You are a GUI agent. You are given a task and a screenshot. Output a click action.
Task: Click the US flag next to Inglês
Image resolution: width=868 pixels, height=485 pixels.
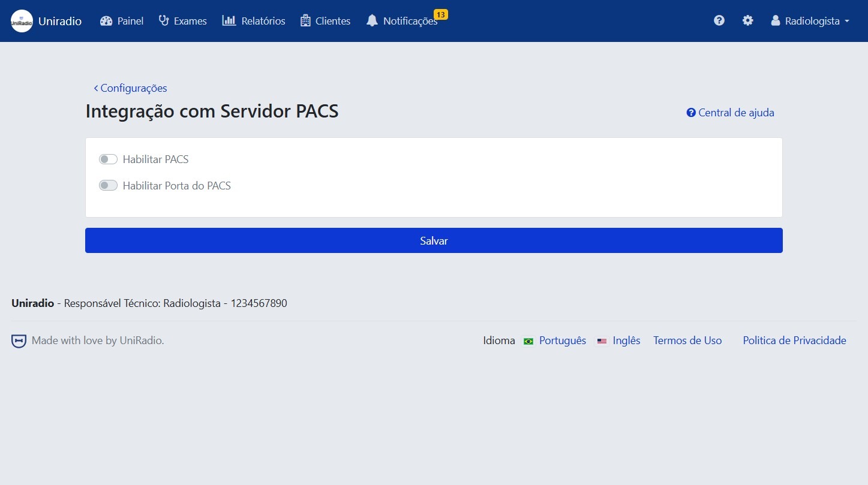tap(602, 341)
